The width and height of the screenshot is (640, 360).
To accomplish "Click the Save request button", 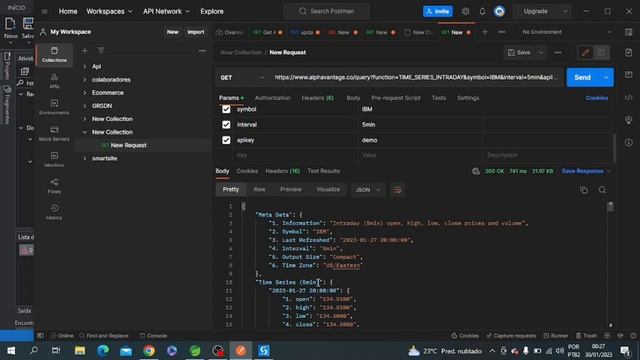I will pos(520,52).
